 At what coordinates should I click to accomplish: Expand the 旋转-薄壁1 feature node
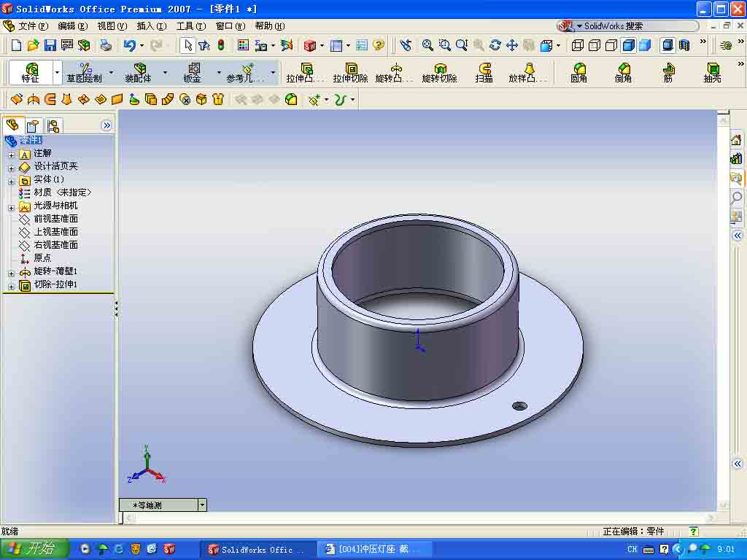click(x=11, y=273)
